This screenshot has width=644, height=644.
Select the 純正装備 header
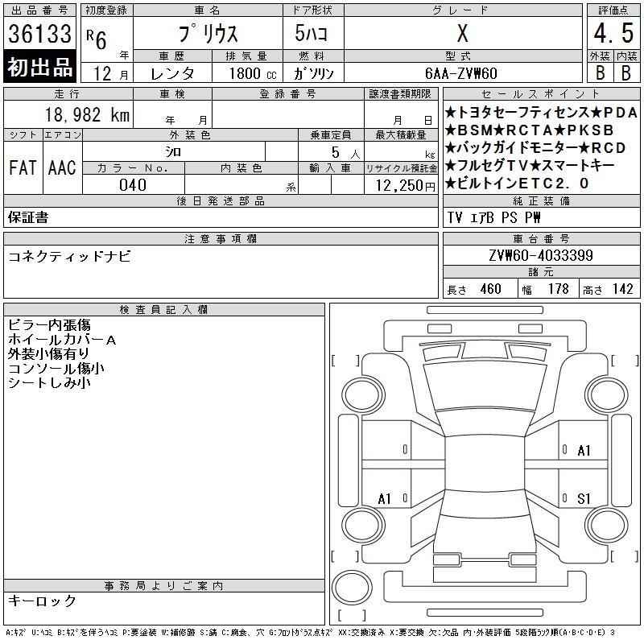click(541, 200)
